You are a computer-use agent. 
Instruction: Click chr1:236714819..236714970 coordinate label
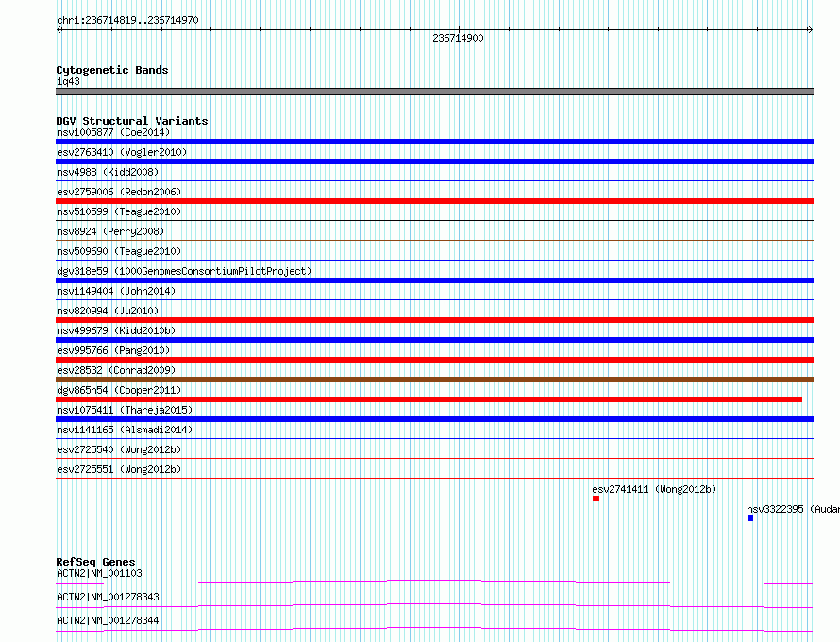click(127, 20)
